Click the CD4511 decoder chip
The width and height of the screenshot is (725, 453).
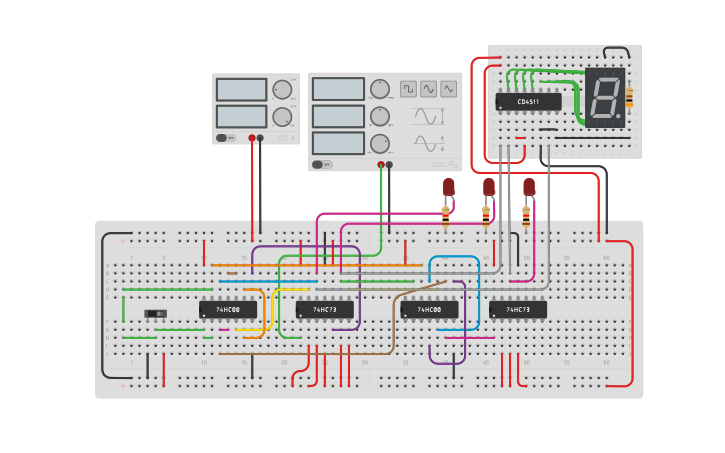(528, 101)
